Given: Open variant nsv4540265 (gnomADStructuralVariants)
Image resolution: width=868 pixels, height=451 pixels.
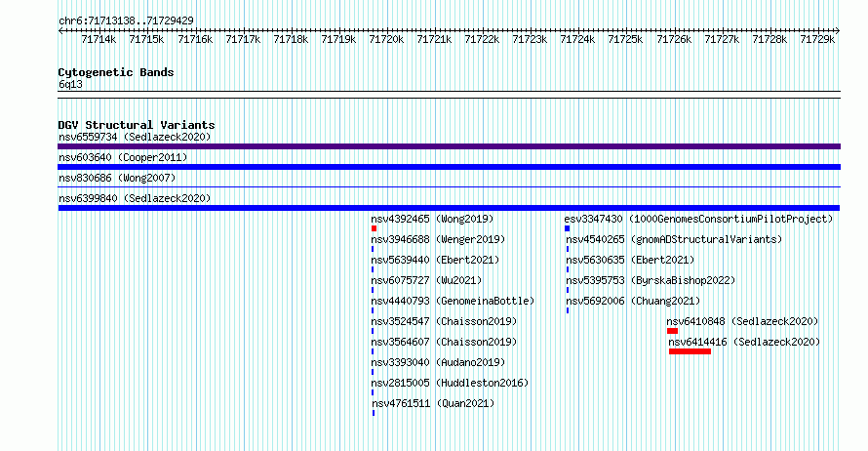Looking at the screenshot, I should point(674,239).
